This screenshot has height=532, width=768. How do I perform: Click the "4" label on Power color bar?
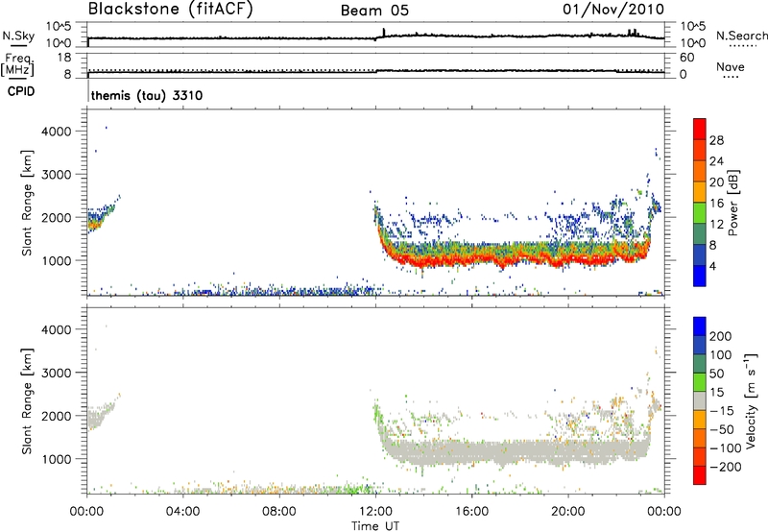pyautogui.click(x=712, y=266)
